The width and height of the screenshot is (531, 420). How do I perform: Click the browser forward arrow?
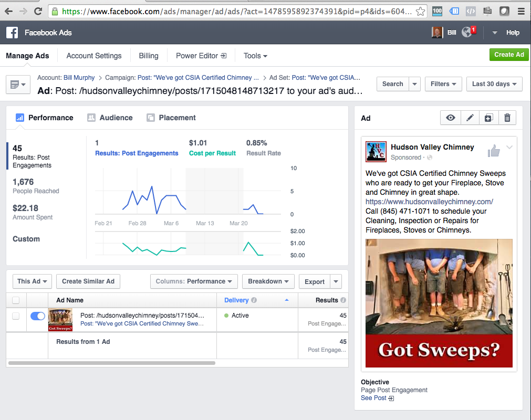[23, 12]
